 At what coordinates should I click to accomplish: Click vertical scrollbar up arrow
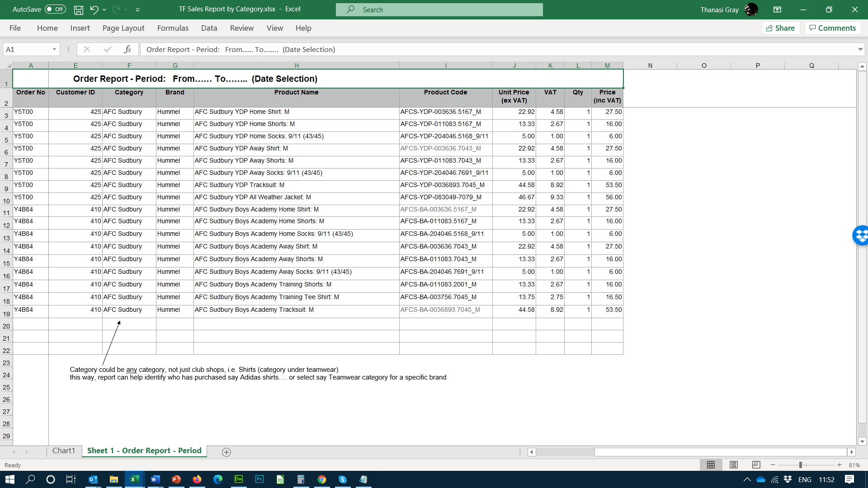862,66
